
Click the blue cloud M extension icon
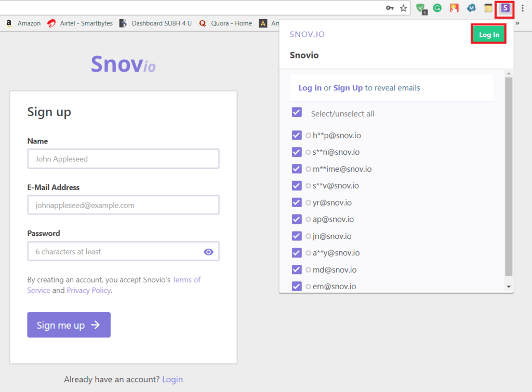coord(471,8)
